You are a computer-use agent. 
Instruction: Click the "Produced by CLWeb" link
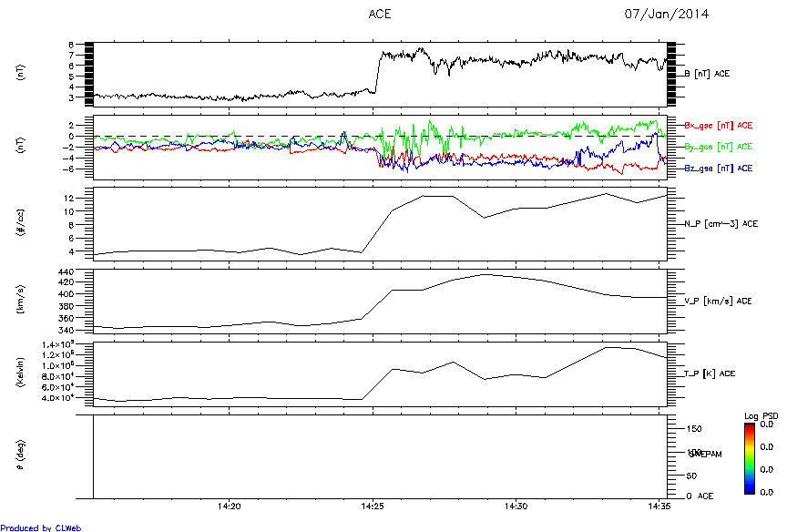point(41,527)
